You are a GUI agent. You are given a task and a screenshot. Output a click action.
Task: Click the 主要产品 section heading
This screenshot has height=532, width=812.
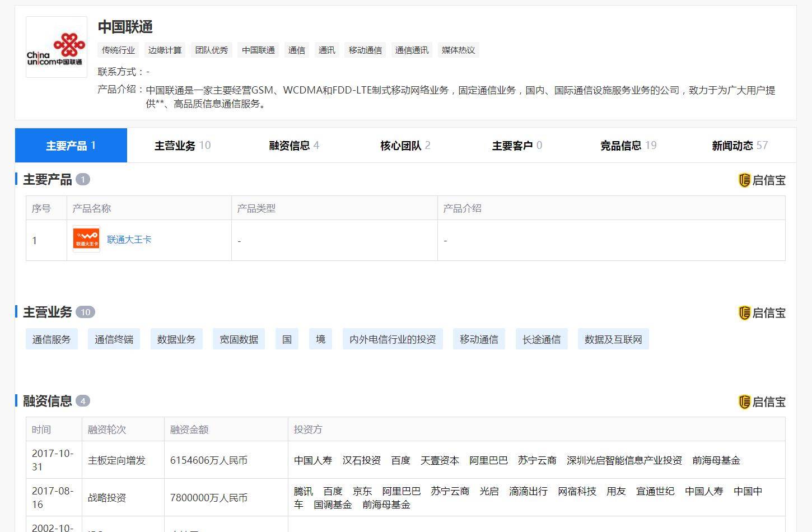[x=48, y=180]
